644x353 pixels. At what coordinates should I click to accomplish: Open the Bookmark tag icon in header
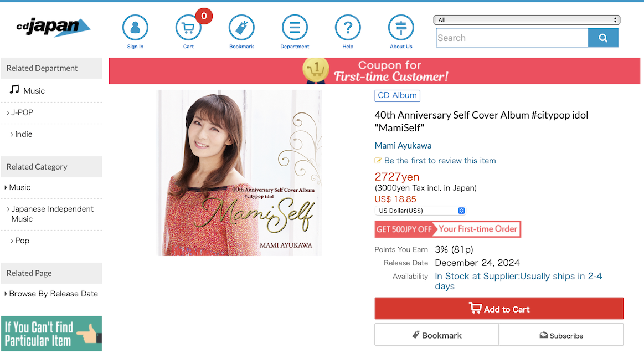click(241, 28)
